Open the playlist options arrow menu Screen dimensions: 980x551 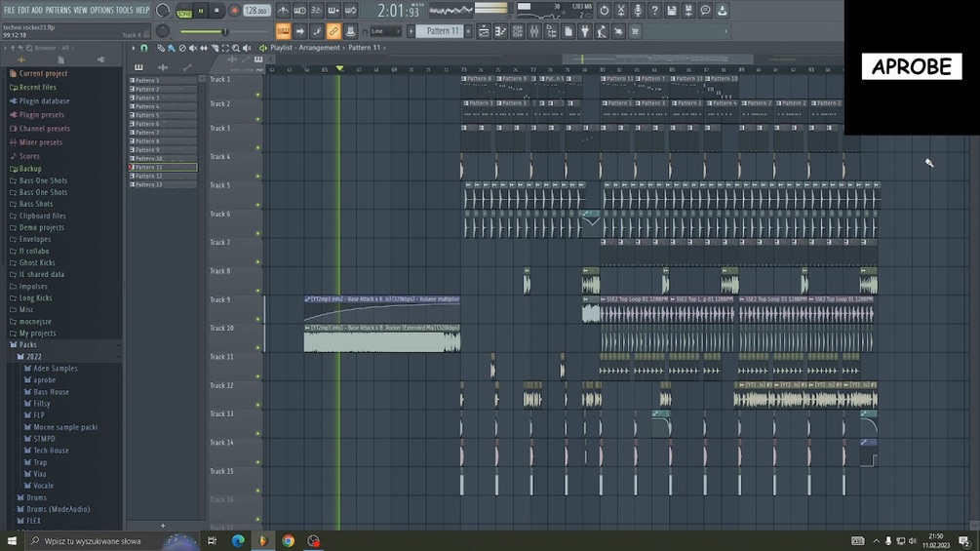(x=134, y=48)
